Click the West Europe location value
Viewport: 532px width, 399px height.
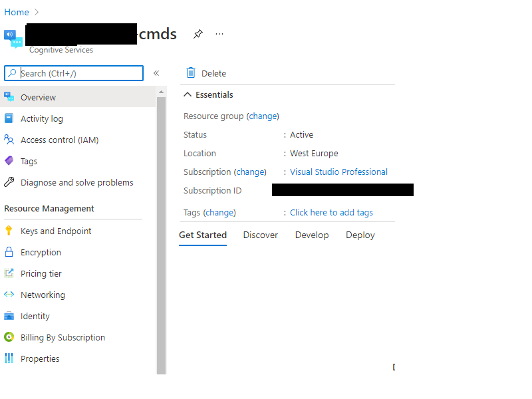point(314,154)
